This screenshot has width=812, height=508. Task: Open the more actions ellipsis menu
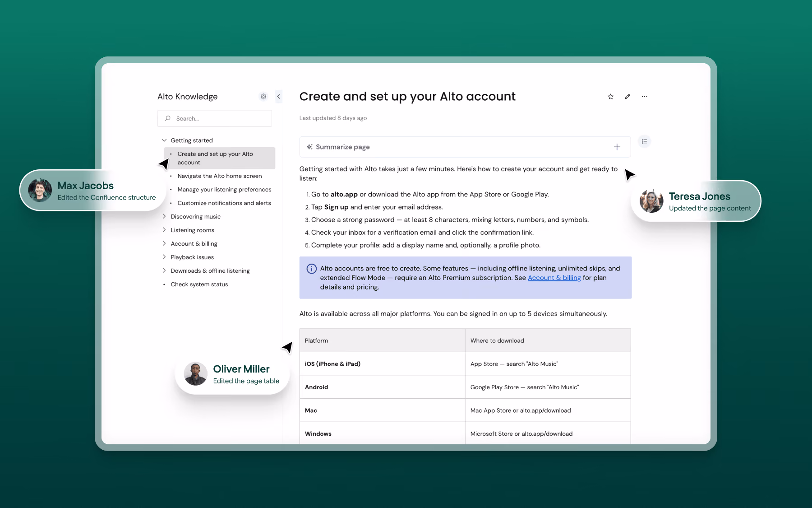tap(644, 96)
